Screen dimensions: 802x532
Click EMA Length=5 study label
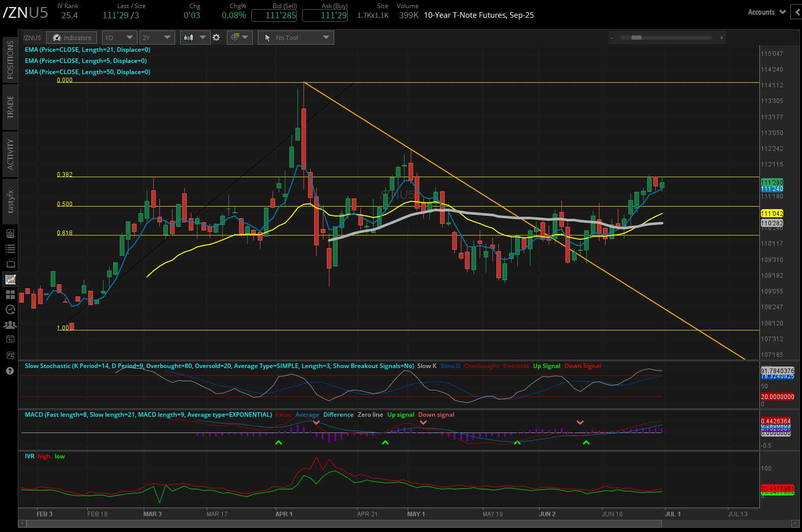(86, 61)
